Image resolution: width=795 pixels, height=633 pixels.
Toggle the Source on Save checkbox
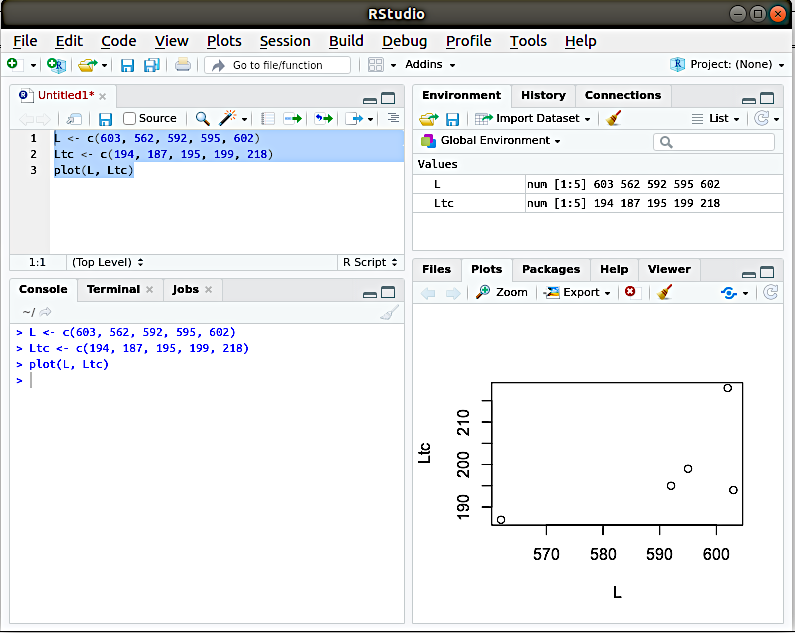(x=129, y=118)
